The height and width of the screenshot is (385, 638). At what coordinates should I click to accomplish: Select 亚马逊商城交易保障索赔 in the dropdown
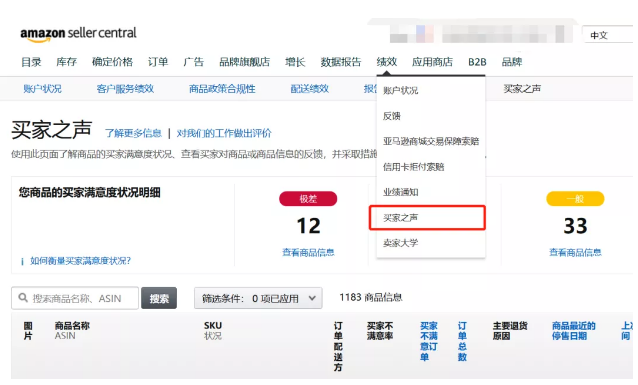pyautogui.click(x=431, y=141)
